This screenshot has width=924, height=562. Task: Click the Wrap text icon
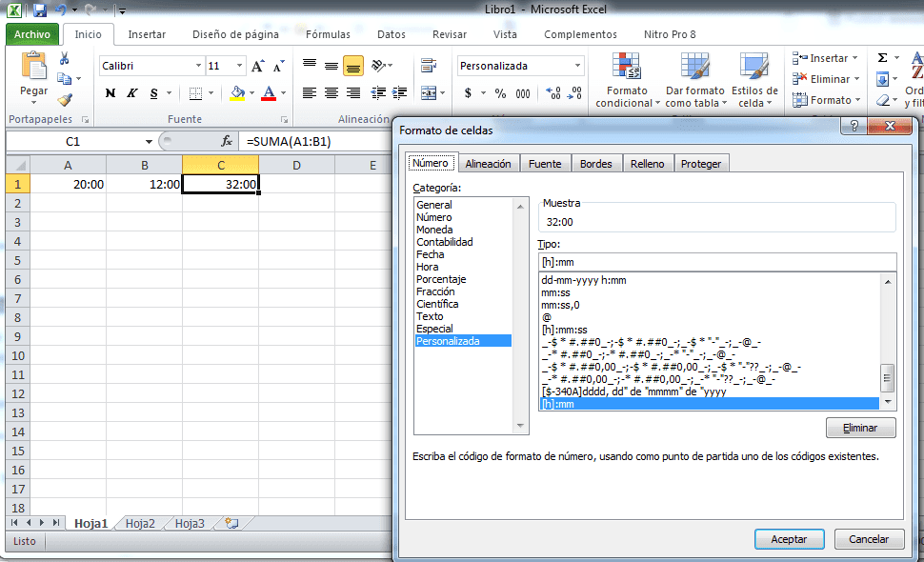(429, 65)
